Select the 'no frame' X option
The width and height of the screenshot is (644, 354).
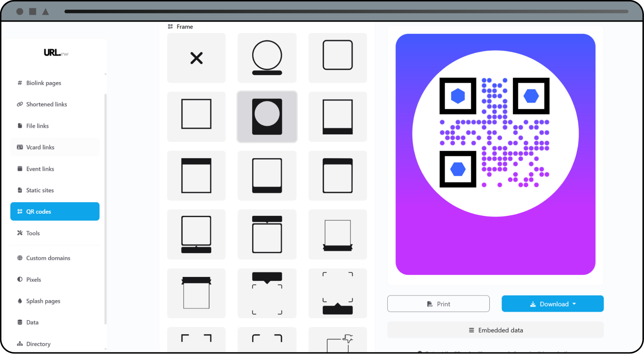[x=196, y=58]
